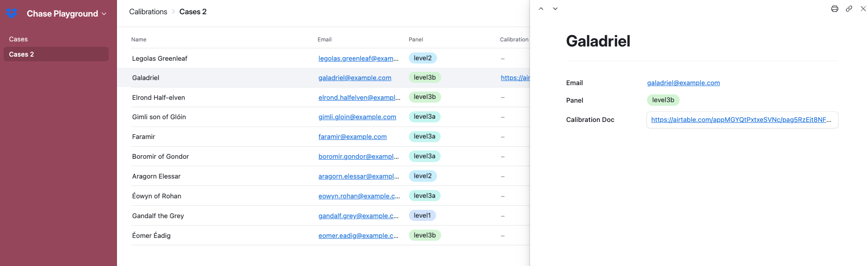Click Gimli's email address link
868x266 pixels.
[357, 117]
